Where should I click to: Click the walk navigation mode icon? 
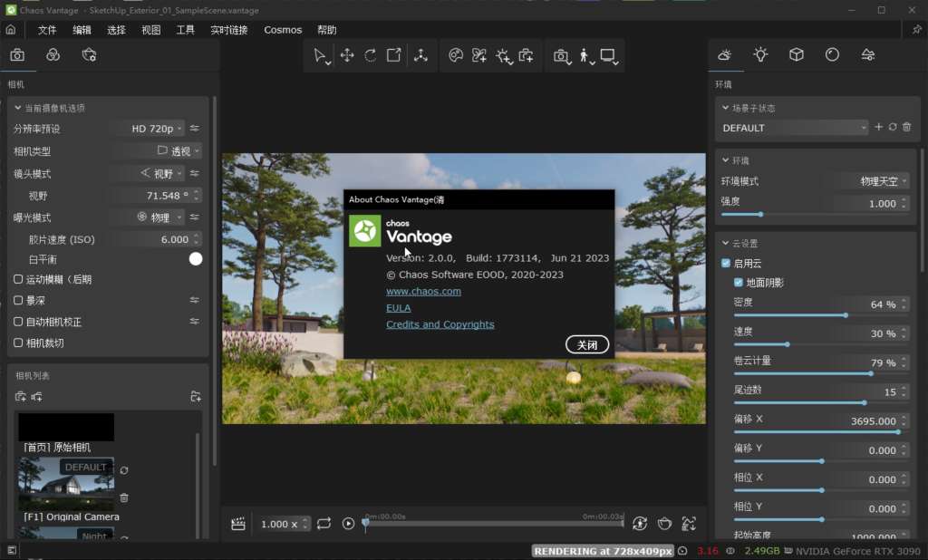(585, 55)
